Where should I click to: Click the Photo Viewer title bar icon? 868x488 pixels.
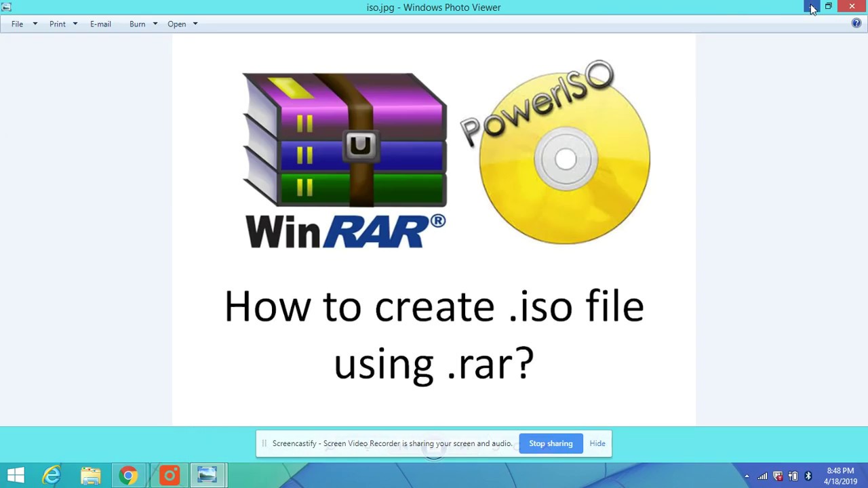[6, 7]
